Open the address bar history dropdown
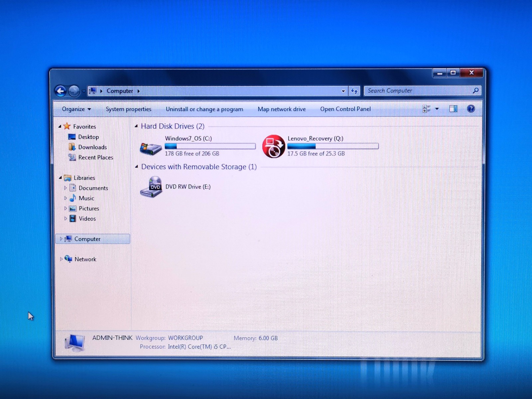This screenshot has height=399, width=532. coord(343,91)
